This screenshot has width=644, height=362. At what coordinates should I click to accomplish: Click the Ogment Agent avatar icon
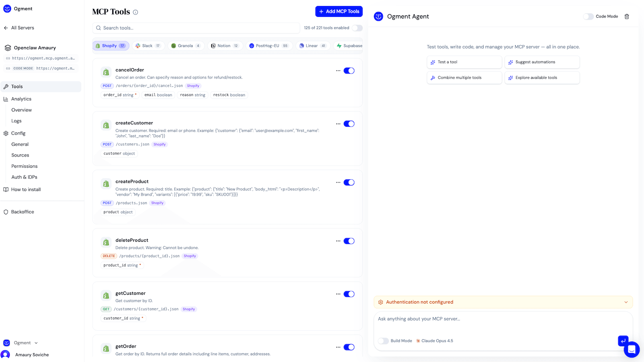(x=378, y=16)
